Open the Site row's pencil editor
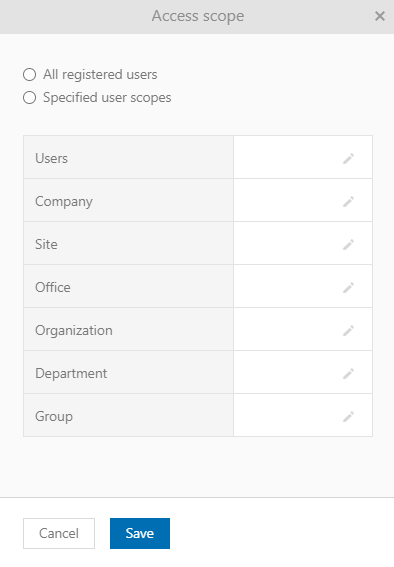 [348, 244]
